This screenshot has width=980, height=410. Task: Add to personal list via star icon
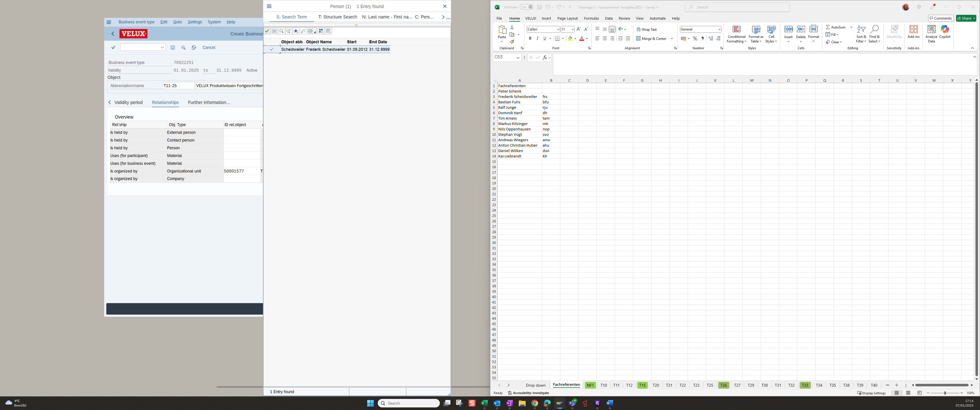point(296,31)
